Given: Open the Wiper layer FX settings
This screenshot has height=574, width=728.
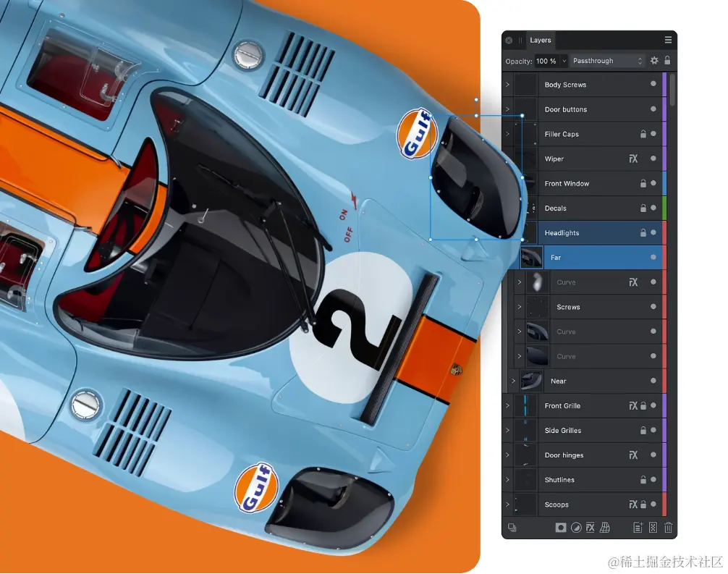Looking at the screenshot, I should tap(633, 159).
